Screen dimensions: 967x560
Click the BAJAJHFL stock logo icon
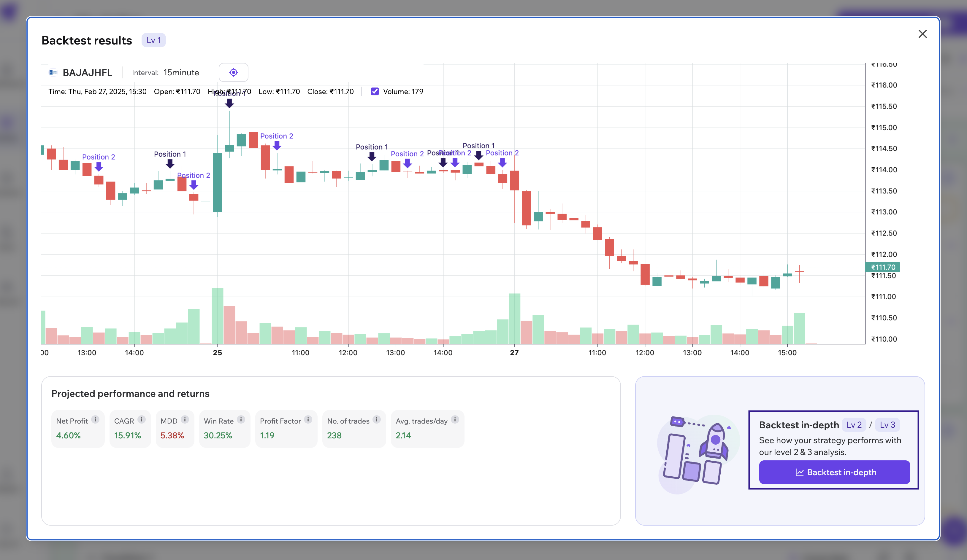(53, 72)
